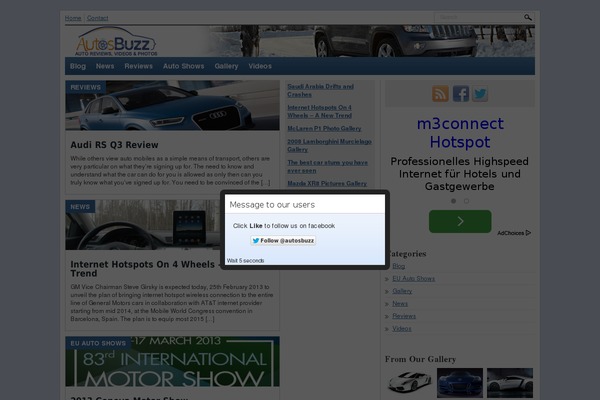
Task: Click the EU AUTO SHOWS category label
Action: tap(98, 343)
